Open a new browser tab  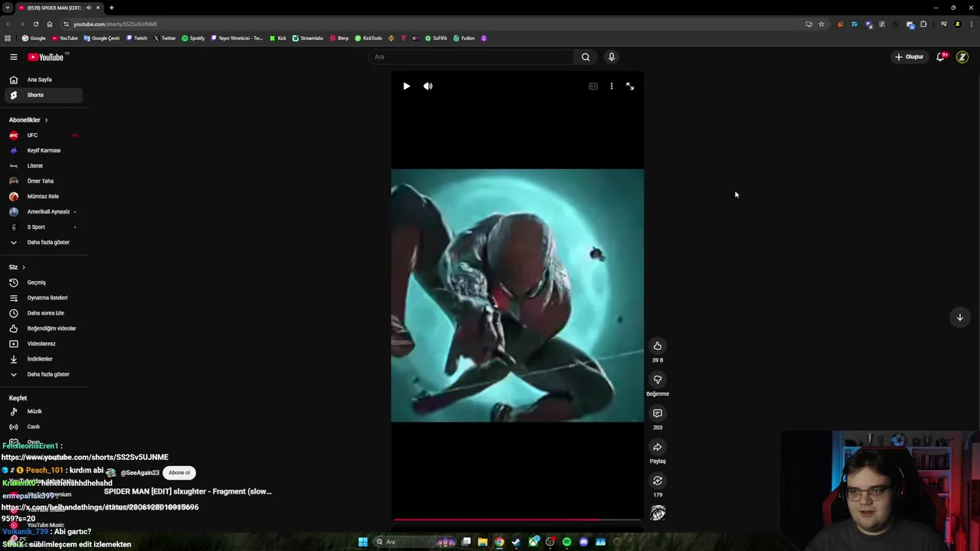112,8
